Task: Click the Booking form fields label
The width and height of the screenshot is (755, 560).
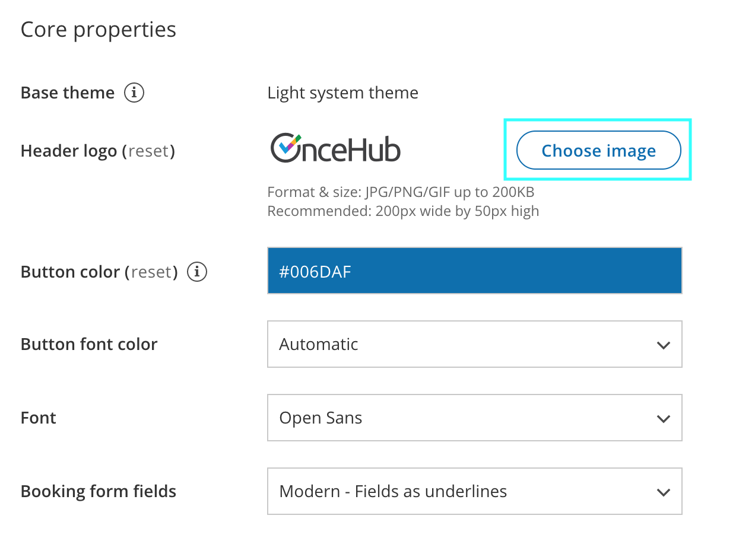Action: coord(98,491)
